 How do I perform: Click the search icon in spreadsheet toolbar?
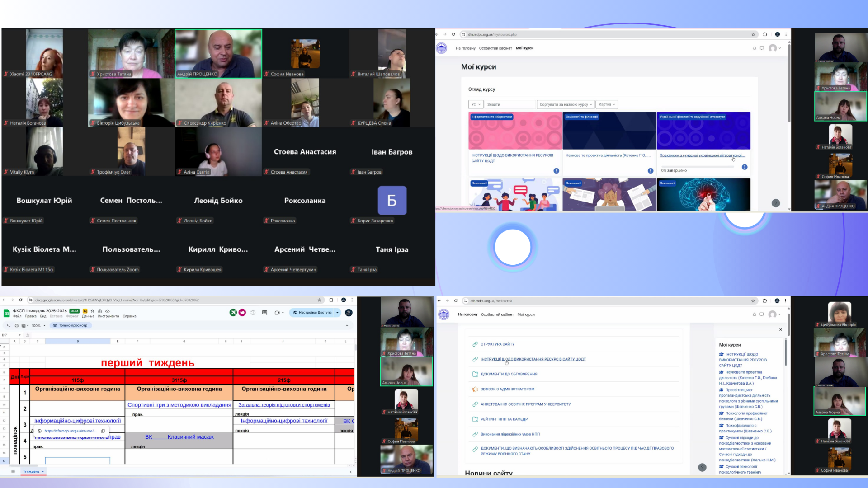pyautogui.click(x=8, y=325)
